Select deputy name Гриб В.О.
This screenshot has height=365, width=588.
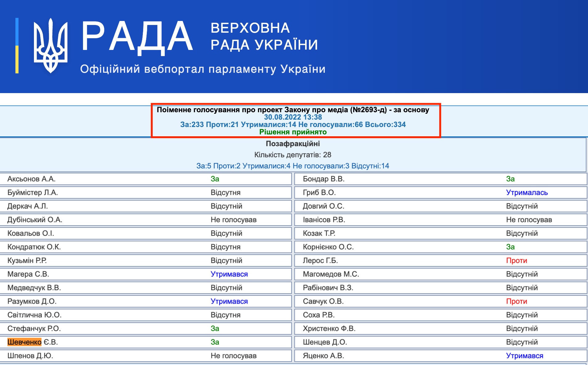pyautogui.click(x=319, y=192)
